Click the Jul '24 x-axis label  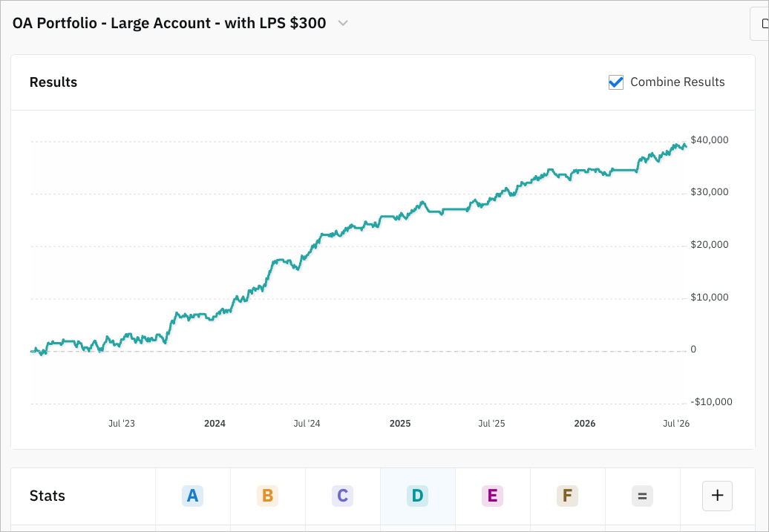click(x=307, y=424)
